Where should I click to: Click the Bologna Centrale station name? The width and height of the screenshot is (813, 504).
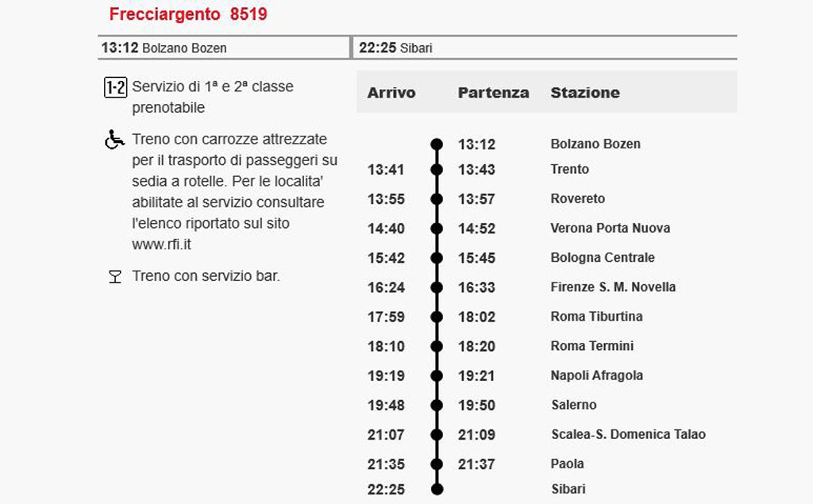tap(603, 258)
